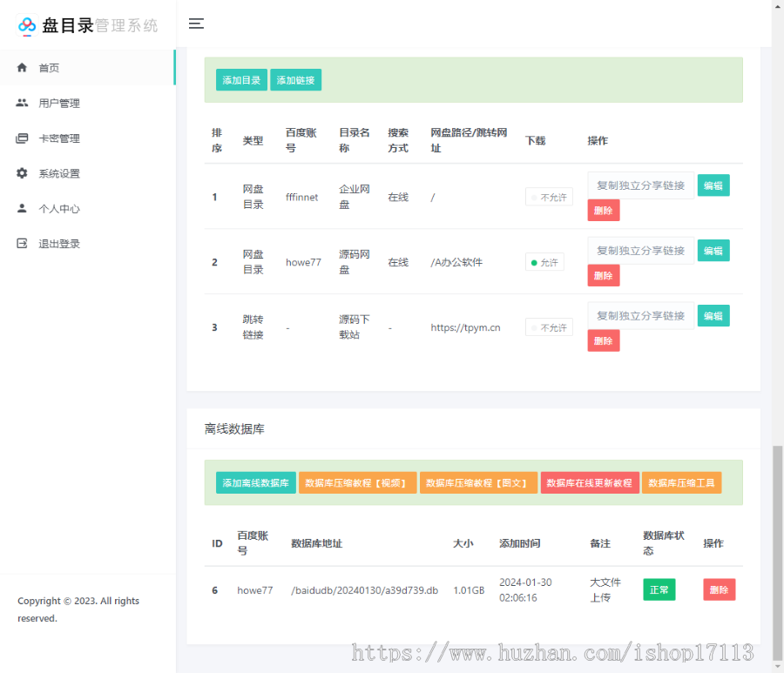
Task: Click the 数据库地址 column header
Action: click(316, 543)
